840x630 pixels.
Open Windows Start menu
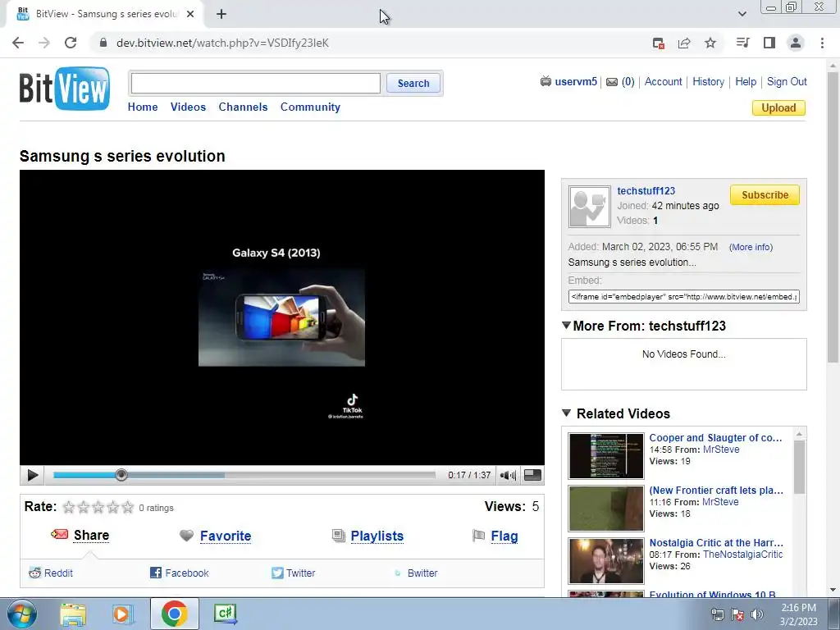[x=21, y=614]
